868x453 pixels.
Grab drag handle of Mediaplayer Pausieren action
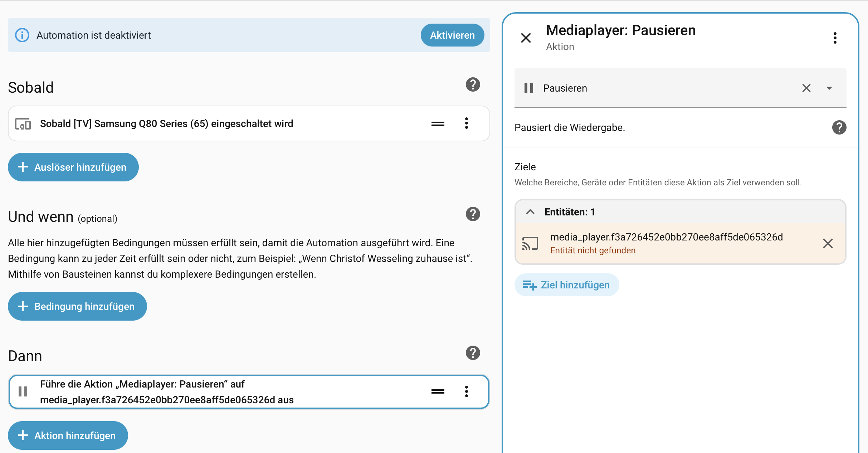tap(438, 391)
